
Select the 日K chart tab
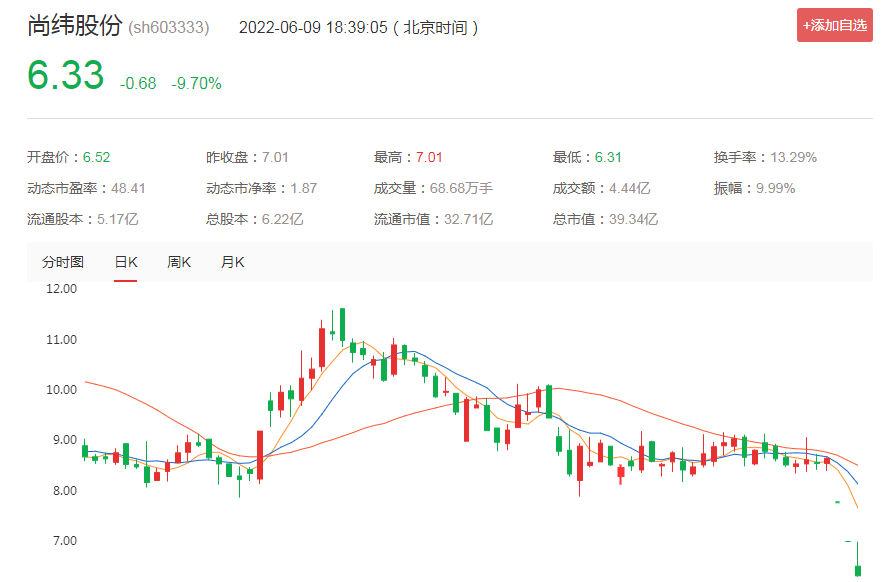point(125,262)
